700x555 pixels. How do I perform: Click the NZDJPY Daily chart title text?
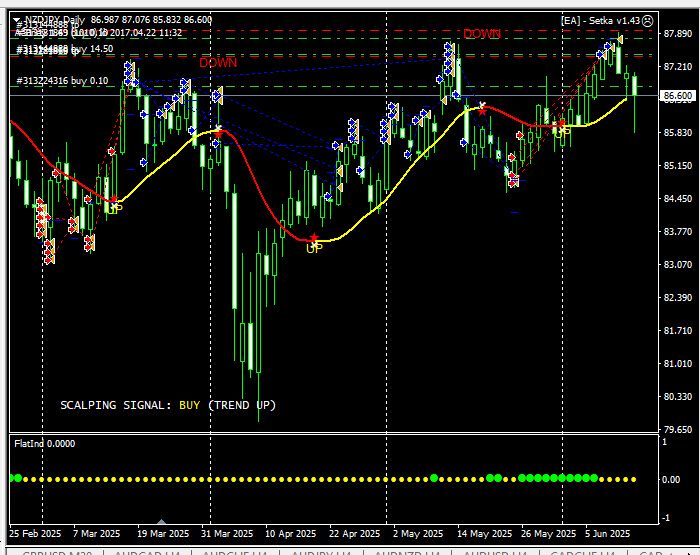pyautogui.click(x=54, y=20)
